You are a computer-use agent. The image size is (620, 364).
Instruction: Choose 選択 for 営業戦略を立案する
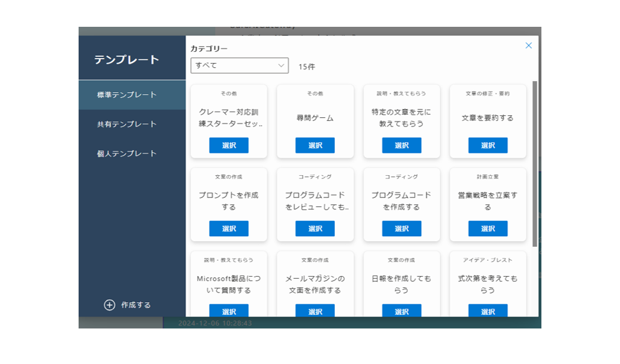point(487,229)
